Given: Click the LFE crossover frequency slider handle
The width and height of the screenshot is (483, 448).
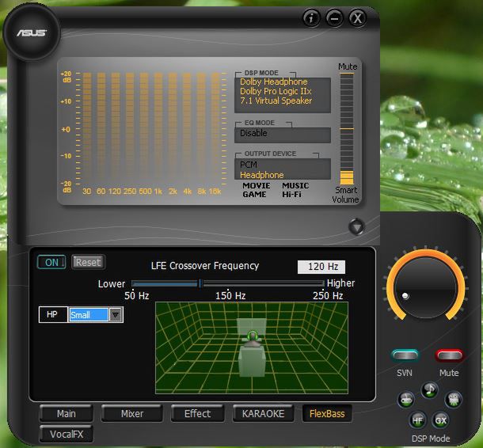Looking at the screenshot, I should [x=200, y=283].
